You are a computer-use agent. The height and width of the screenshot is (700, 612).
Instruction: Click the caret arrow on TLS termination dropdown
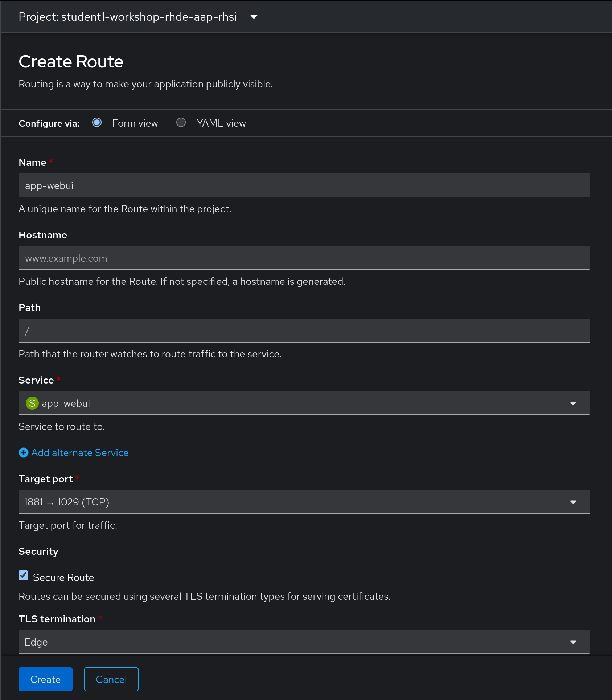573,642
